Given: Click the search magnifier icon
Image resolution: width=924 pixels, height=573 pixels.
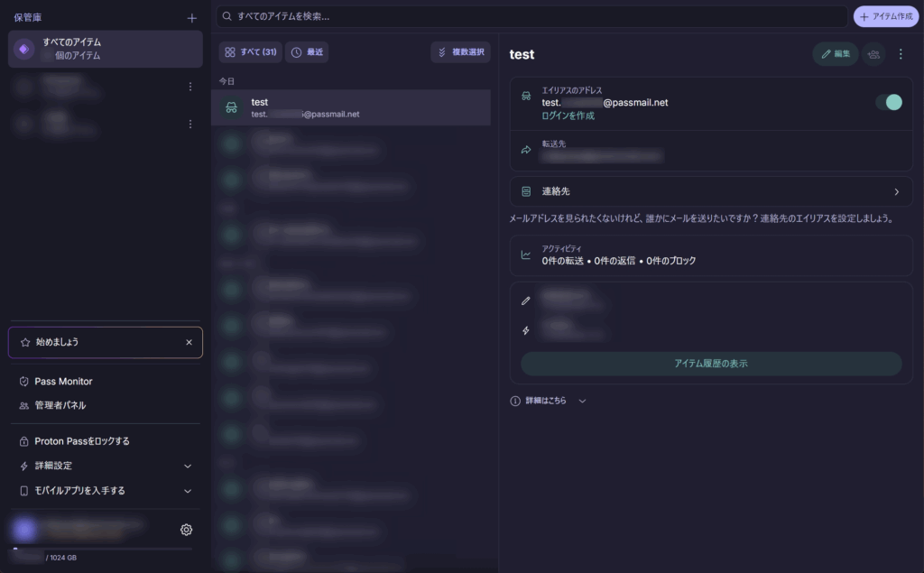Looking at the screenshot, I should [226, 16].
